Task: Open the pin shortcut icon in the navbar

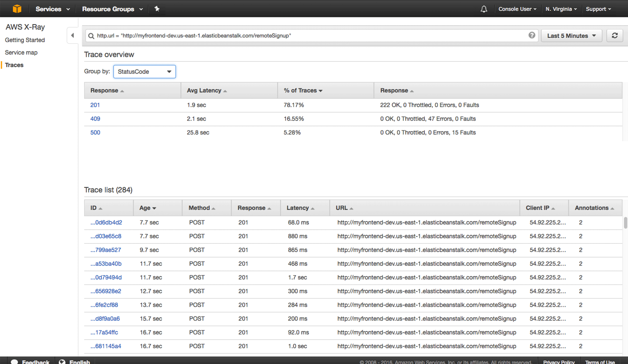Action: pyautogui.click(x=157, y=9)
